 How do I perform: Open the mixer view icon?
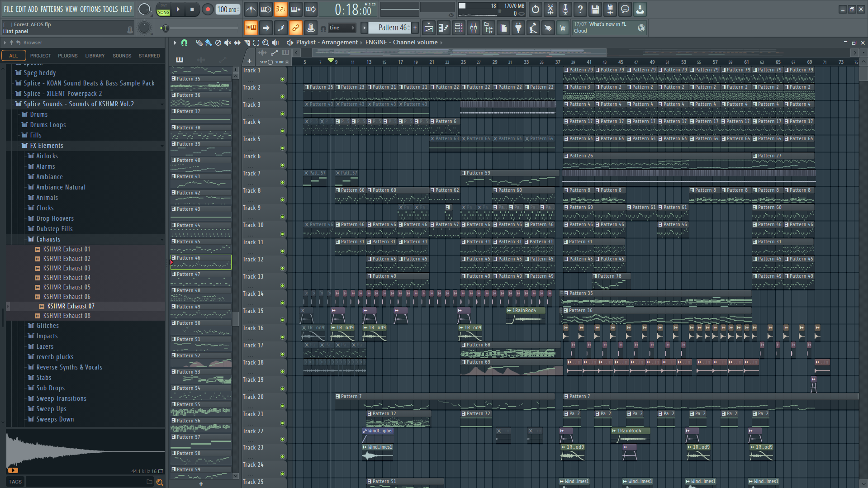(x=474, y=28)
